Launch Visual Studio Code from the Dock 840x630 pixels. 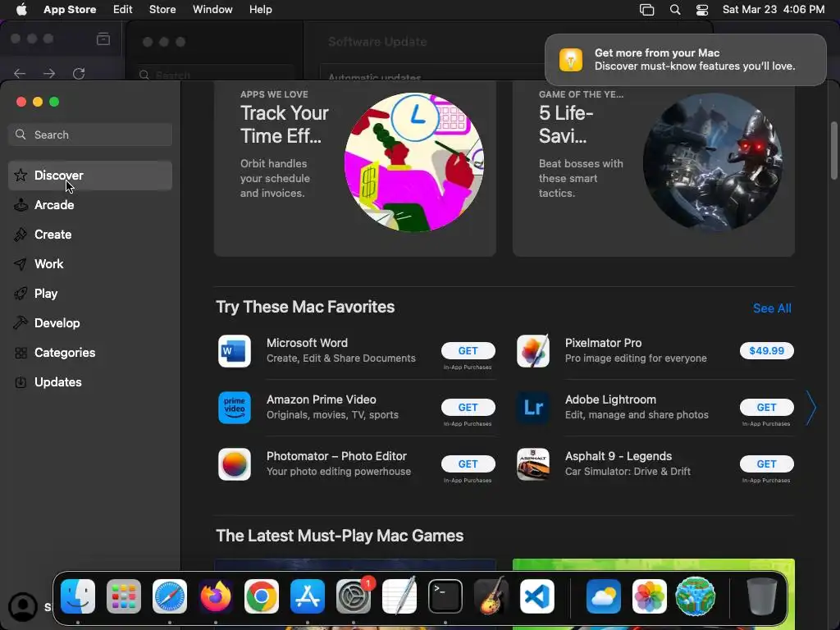tap(537, 596)
